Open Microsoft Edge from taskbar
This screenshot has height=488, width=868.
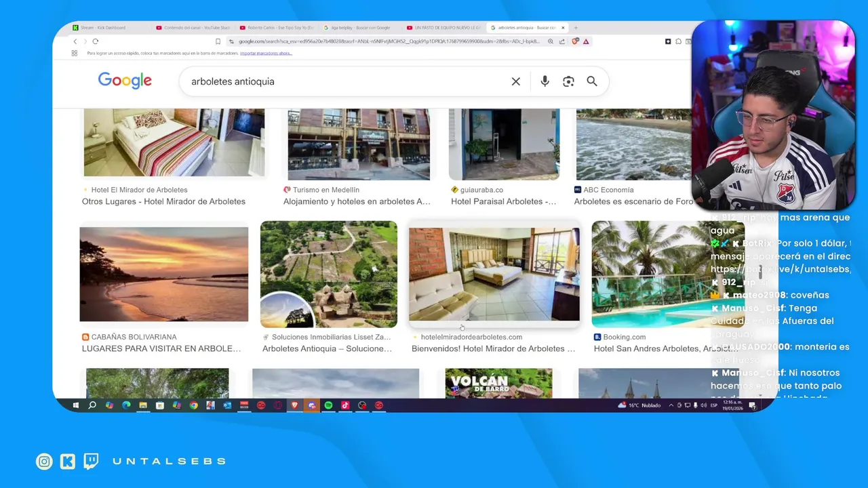pos(126,405)
